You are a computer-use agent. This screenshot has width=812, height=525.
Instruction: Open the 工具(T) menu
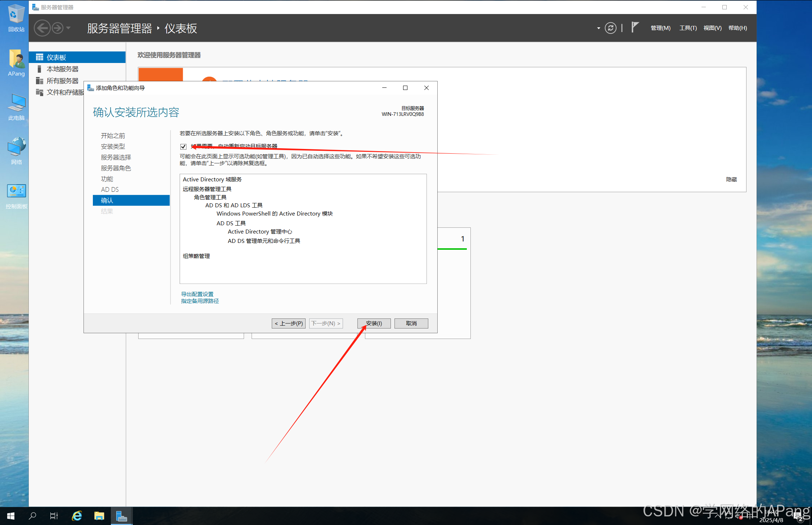[688, 28]
